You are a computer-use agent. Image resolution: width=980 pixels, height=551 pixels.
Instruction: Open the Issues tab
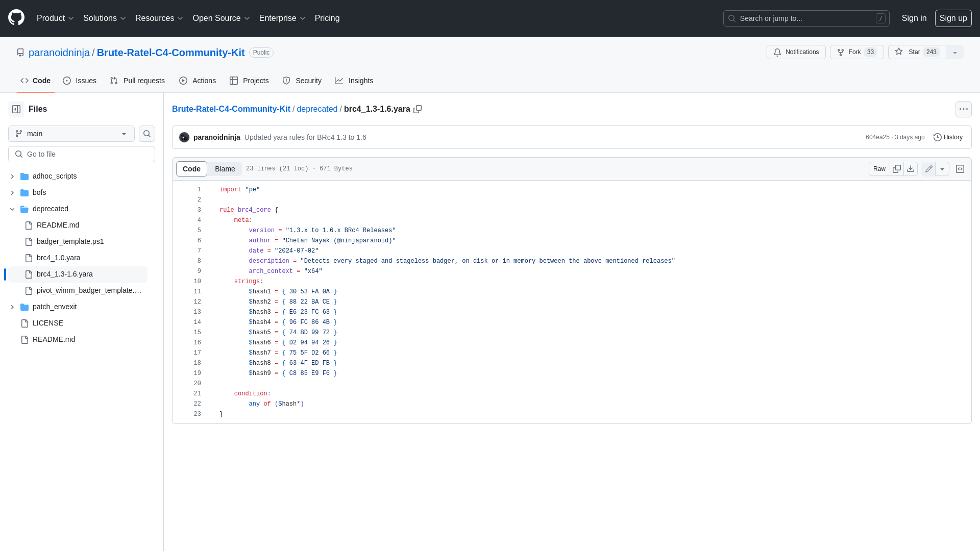(80, 81)
